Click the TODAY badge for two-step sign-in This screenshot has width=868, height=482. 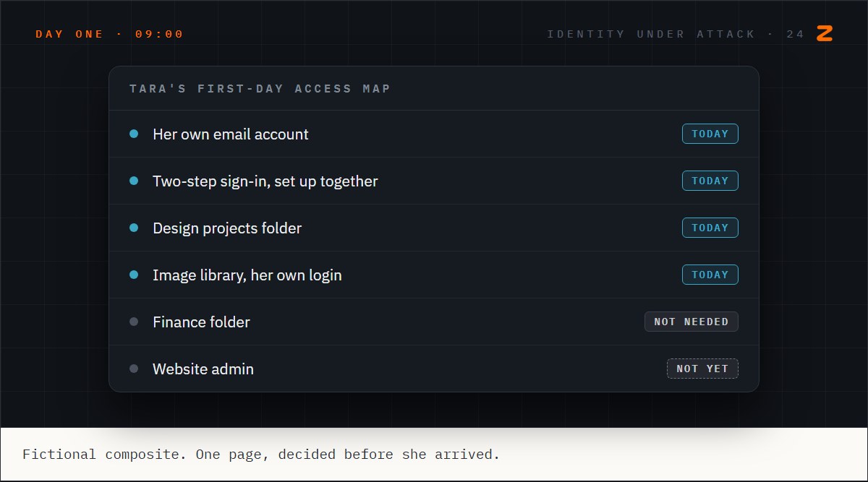coord(710,181)
